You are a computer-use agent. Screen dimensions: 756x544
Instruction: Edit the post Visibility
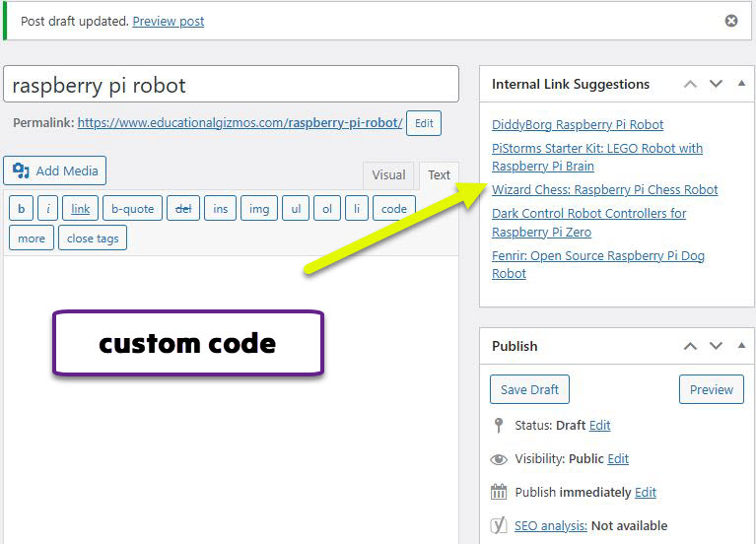[618, 458]
